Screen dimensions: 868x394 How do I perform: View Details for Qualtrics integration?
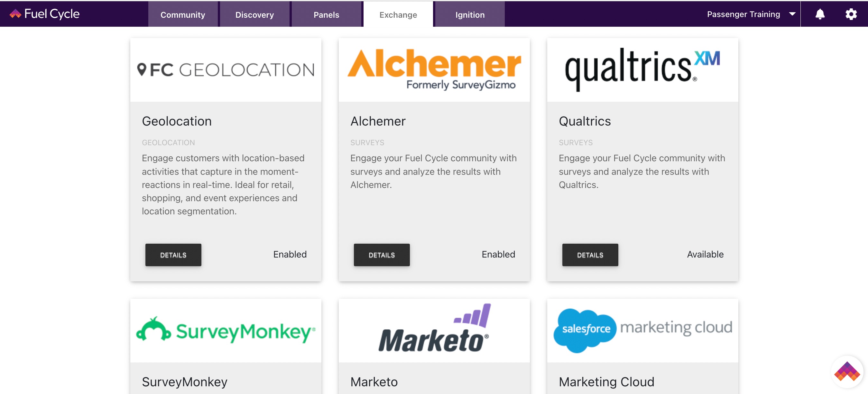[590, 255]
